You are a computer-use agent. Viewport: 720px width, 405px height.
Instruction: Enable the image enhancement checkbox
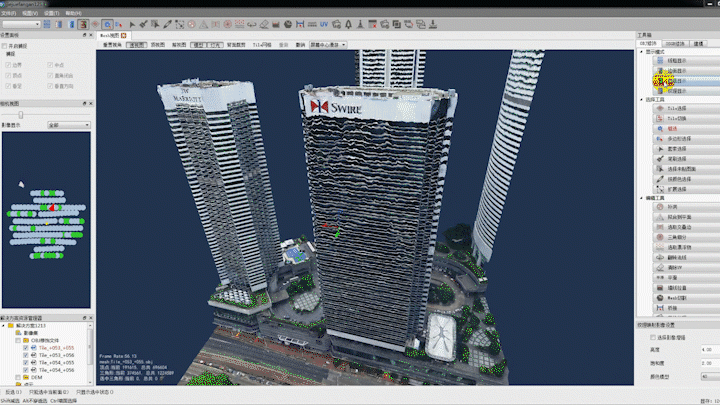(x=652, y=338)
